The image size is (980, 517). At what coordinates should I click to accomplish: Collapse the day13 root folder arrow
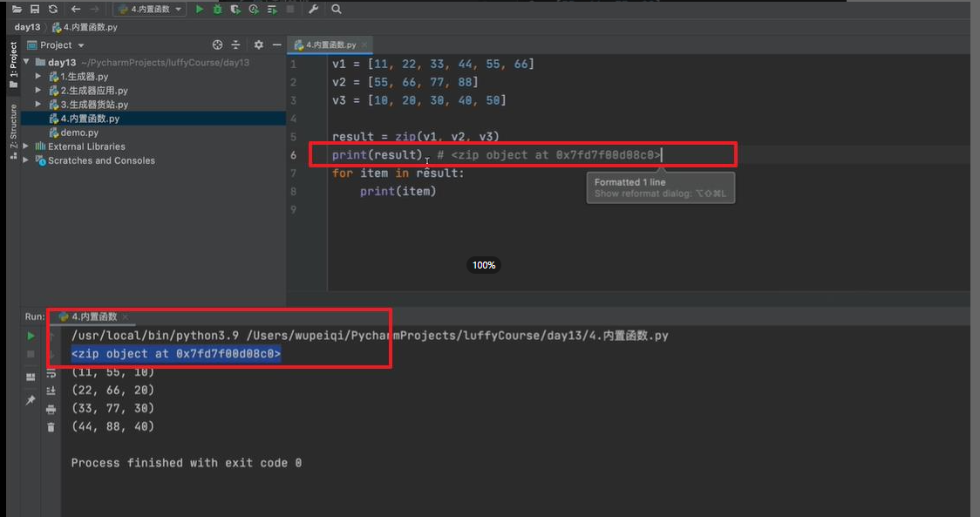pos(26,62)
